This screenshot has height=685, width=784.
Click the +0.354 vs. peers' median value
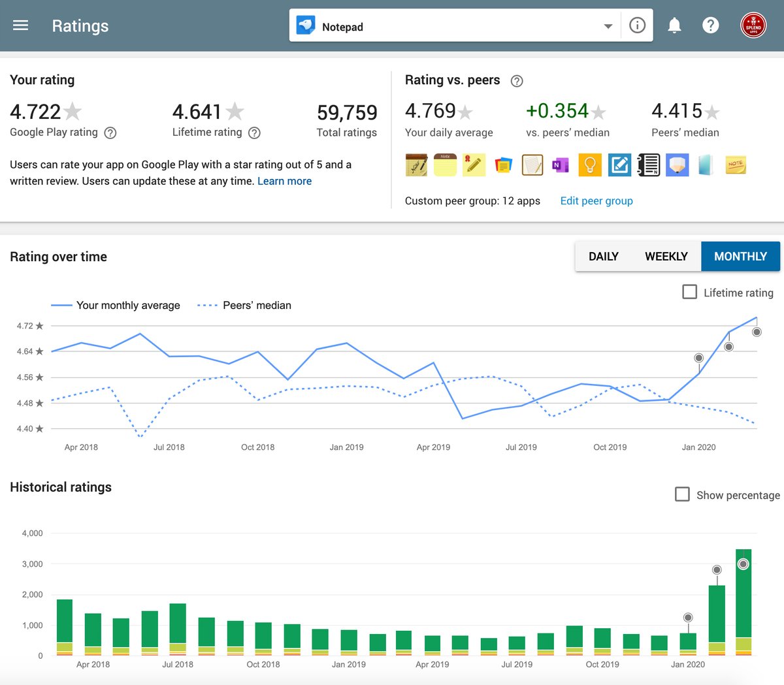557,111
